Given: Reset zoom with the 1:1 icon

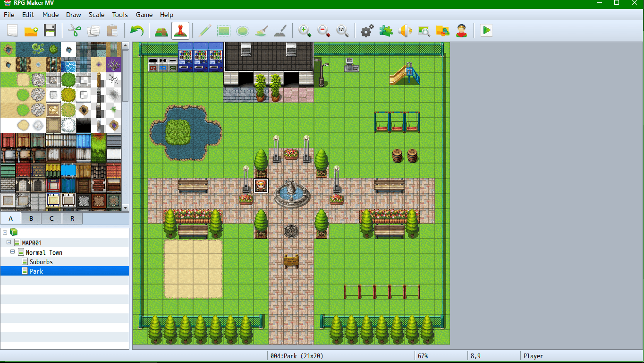Looking at the screenshot, I should [x=343, y=31].
